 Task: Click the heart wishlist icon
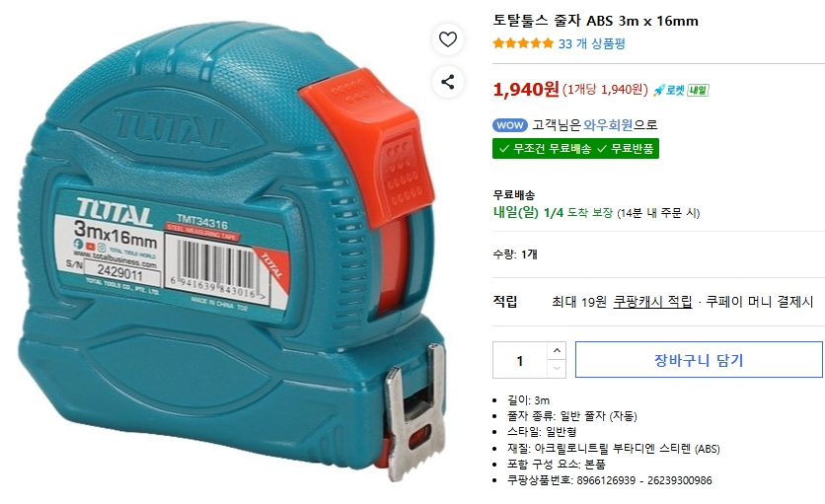point(448,39)
